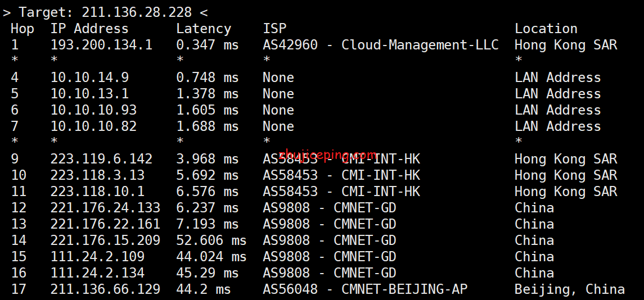Click AS56048 - CMNET-BEIJING-AP text
The height and width of the screenshot is (300, 644).
[x=365, y=289]
